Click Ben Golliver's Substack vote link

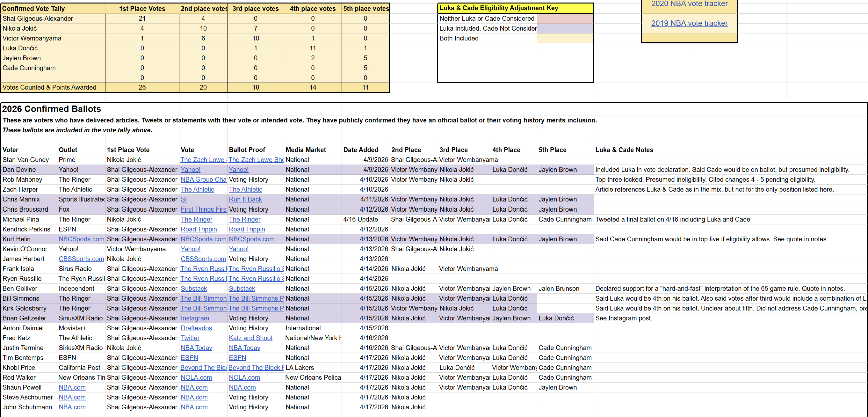pyautogui.click(x=194, y=289)
